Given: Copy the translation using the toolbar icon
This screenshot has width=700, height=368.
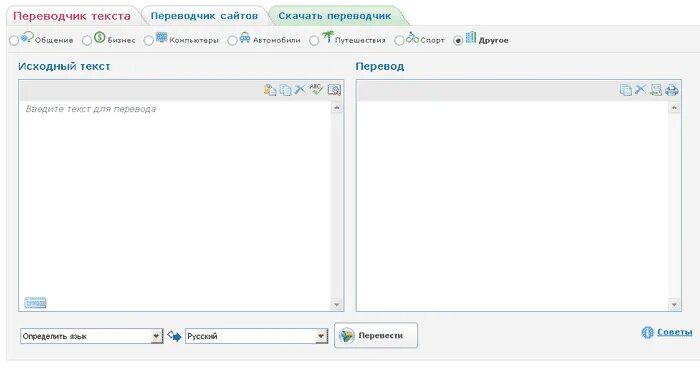Looking at the screenshot, I should point(625,90).
